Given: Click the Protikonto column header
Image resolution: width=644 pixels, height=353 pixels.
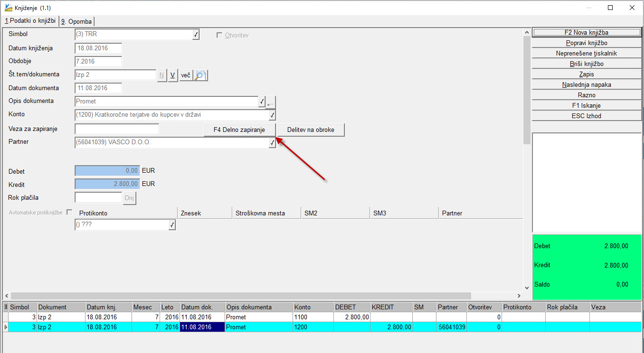Looking at the screenshot, I should coord(126,213).
